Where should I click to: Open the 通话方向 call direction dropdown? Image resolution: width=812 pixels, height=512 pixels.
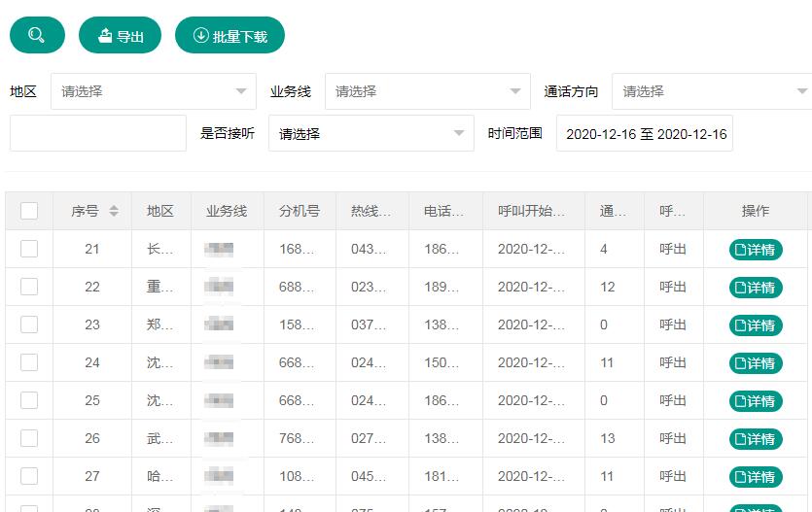[x=713, y=91]
